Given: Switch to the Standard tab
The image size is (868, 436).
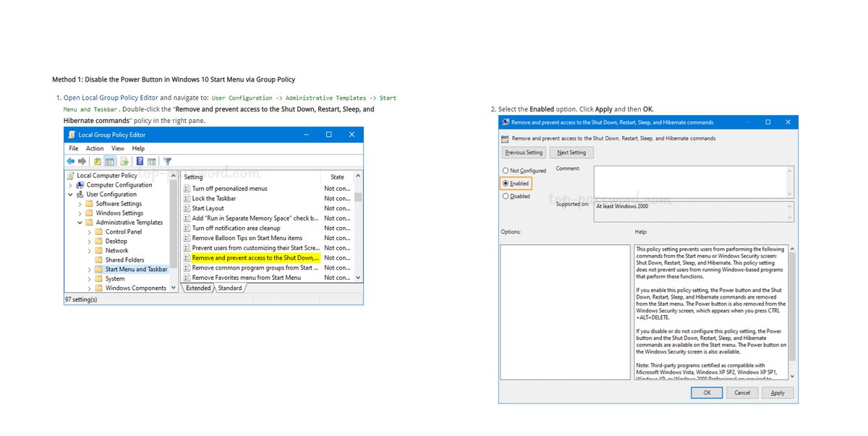Looking at the screenshot, I should tap(229, 286).
